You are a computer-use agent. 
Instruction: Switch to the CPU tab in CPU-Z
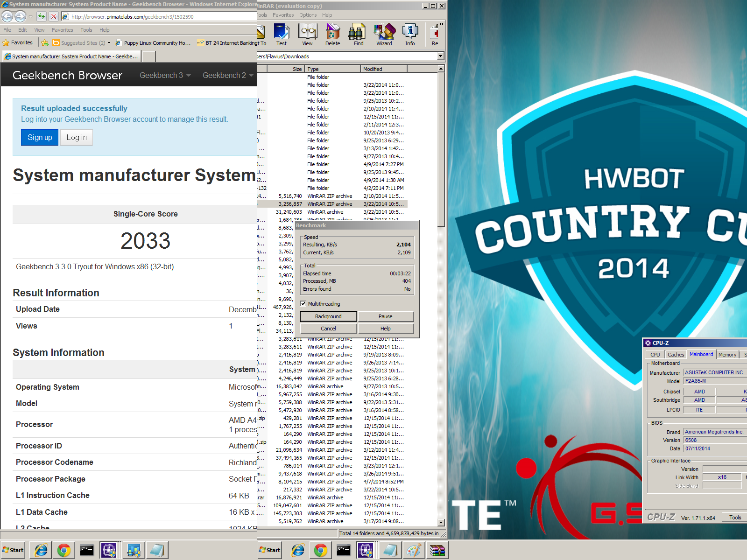point(655,355)
